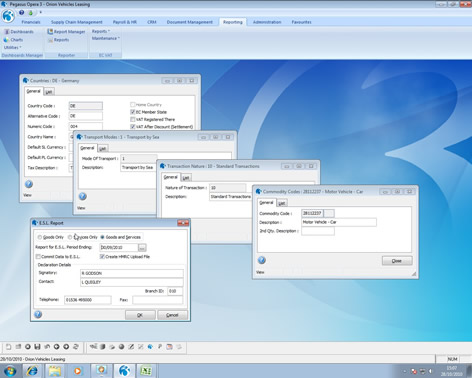The width and height of the screenshot is (472, 378).
Task: Open the Report Manager icon in ribbon
Action: [50, 32]
